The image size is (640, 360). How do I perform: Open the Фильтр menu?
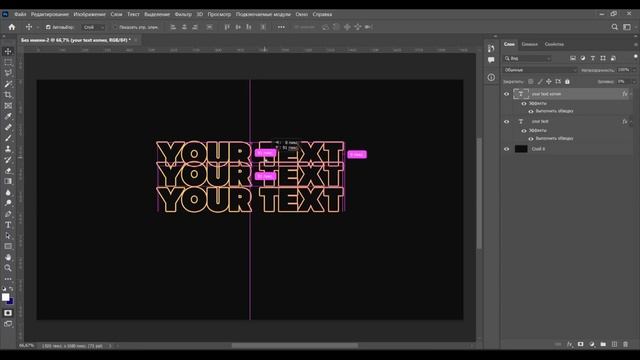183,14
